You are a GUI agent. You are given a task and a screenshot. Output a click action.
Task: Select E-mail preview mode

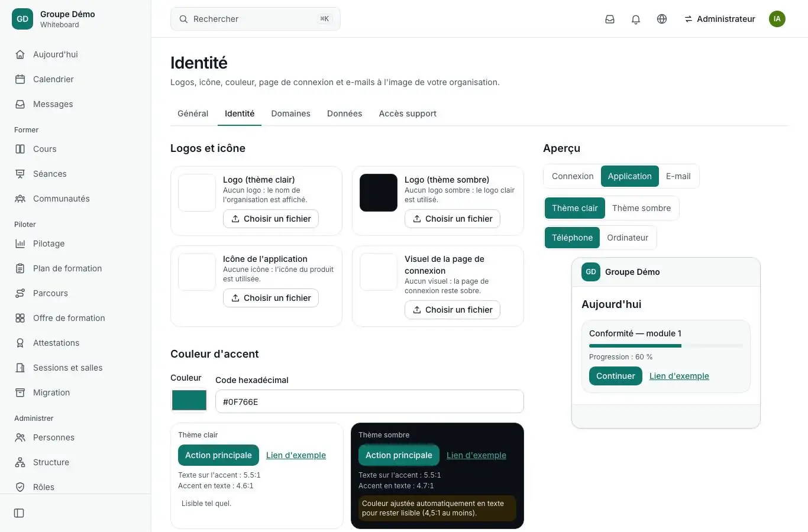click(x=678, y=176)
